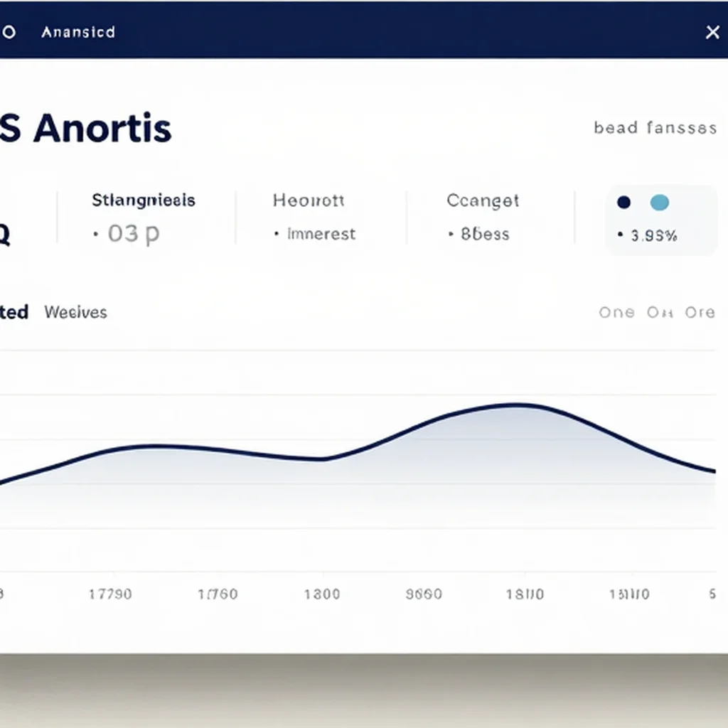Select the dark navy legend dot
The height and width of the screenshot is (728, 728).
[x=623, y=203]
